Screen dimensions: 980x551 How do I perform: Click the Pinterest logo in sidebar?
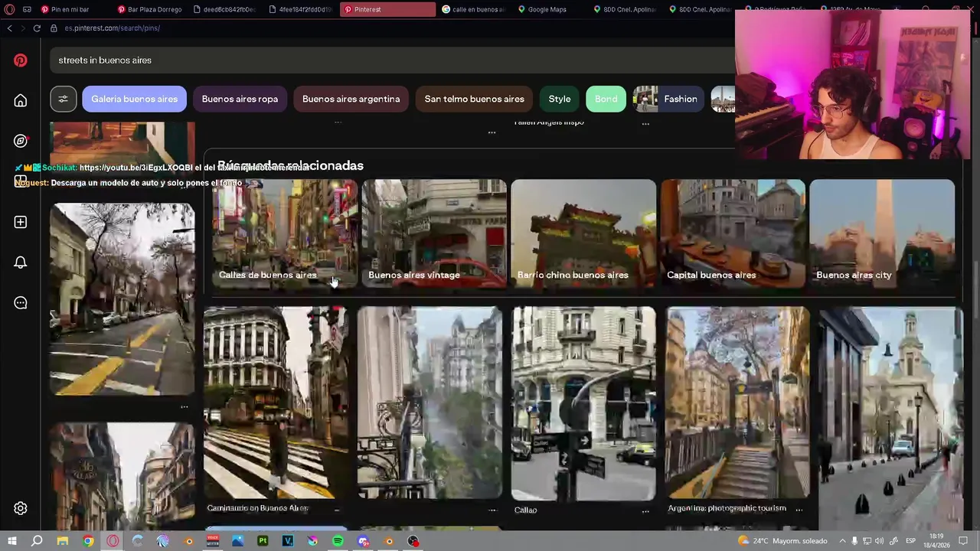point(21,60)
